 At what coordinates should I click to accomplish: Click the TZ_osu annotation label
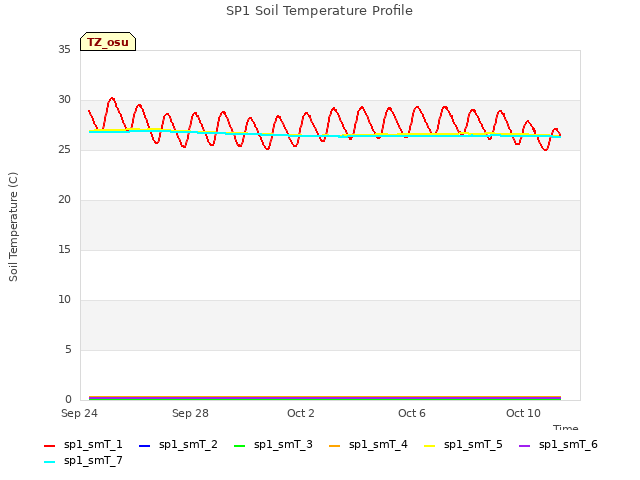point(108,42)
